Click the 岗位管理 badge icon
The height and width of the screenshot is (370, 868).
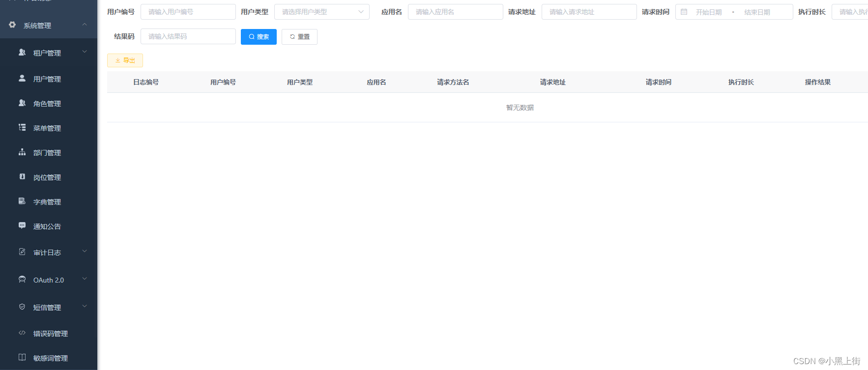point(22,176)
